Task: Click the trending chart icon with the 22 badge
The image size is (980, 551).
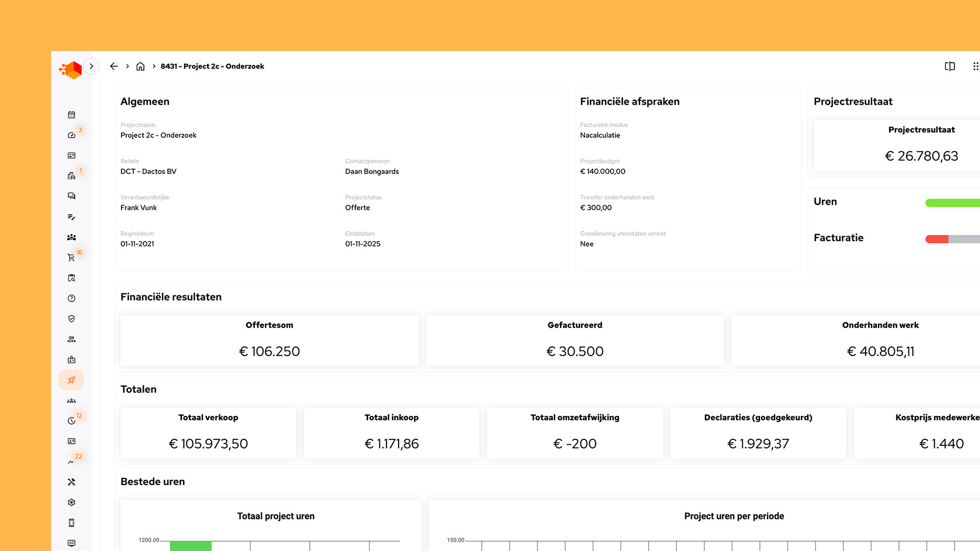Action: click(x=71, y=461)
